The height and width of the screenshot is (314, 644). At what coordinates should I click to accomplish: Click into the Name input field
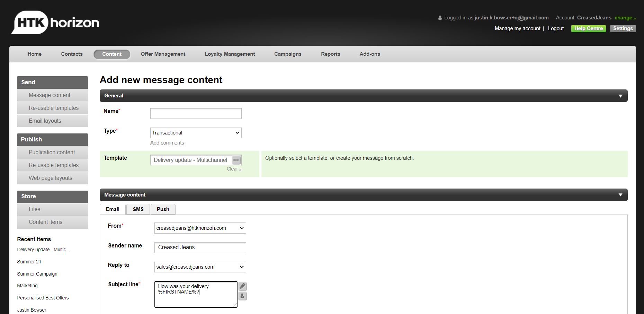coord(196,113)
